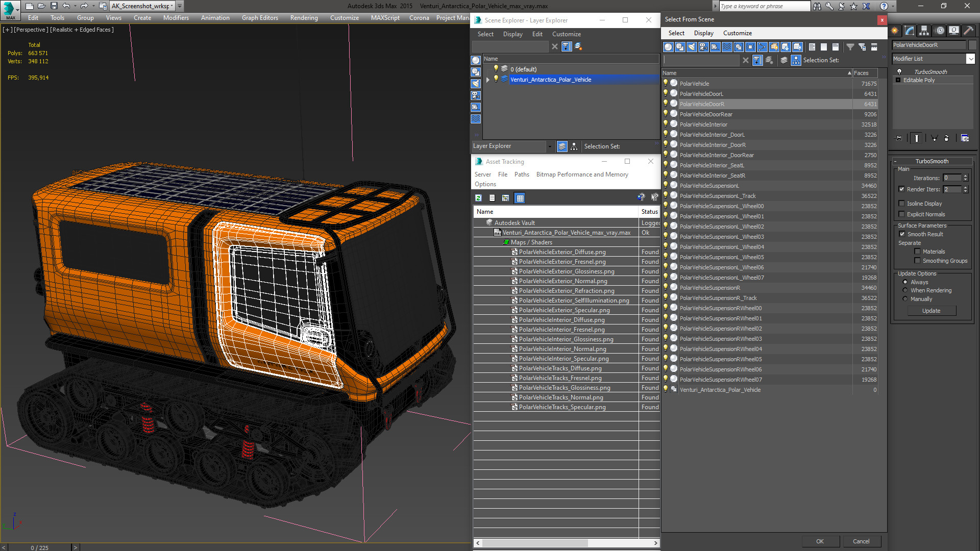The image size is (980, 551).
Task: Click Configure Modifier Sets icon
Action: [x=965, y=138]
